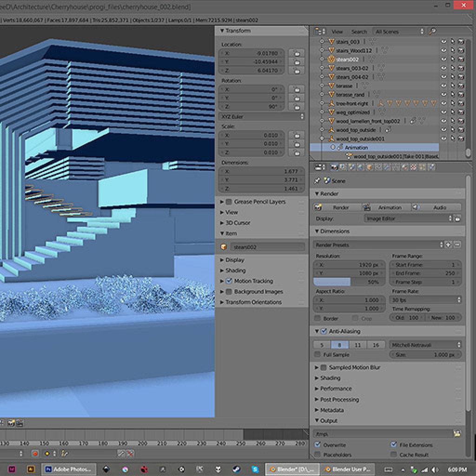Screen dimensions: 476x476
Task: Enable the Full Sample checkbox
Action: [x=317, y=355]
